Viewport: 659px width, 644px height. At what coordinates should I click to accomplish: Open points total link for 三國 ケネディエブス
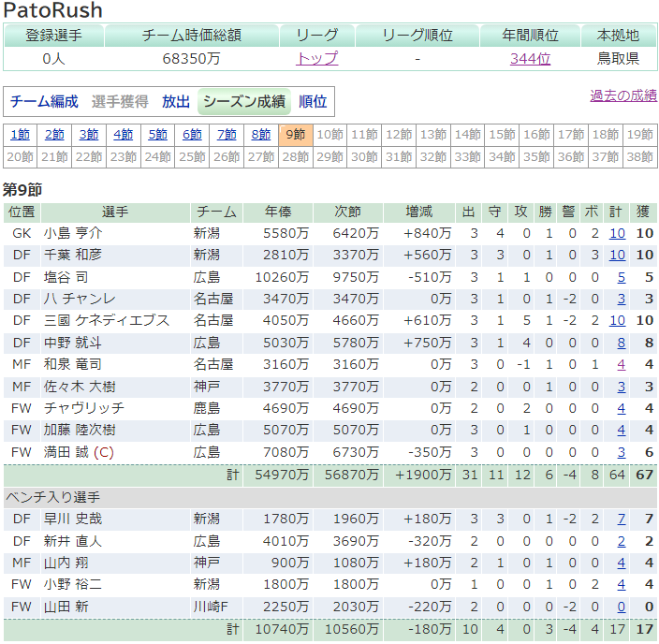617,321
